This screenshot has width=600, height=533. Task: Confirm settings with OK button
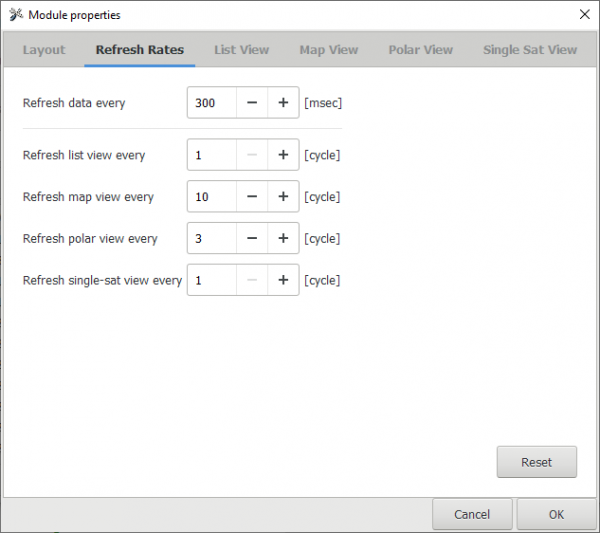[556, 515]
